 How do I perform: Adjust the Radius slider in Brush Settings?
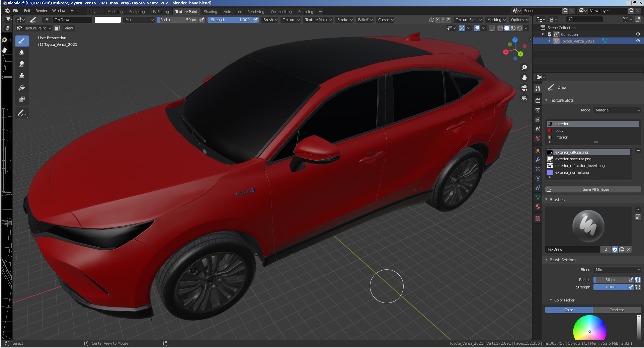tap(610, 280)
